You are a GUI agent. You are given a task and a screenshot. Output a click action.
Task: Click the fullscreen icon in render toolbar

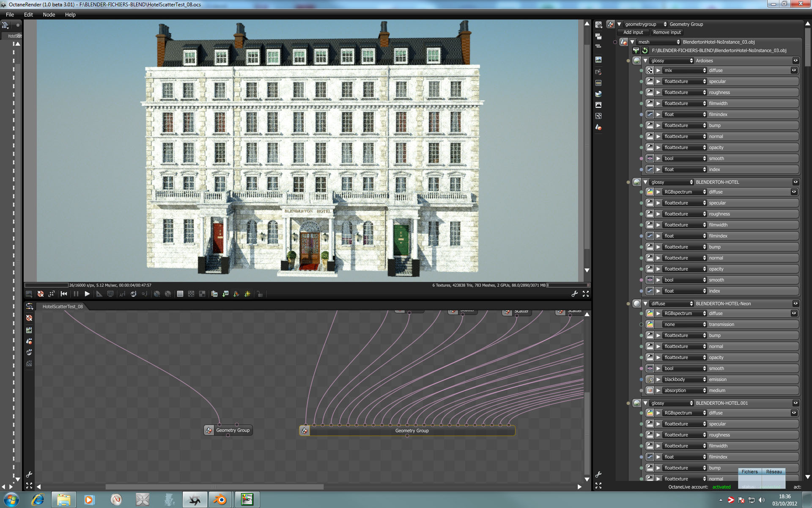coord(586,294)
